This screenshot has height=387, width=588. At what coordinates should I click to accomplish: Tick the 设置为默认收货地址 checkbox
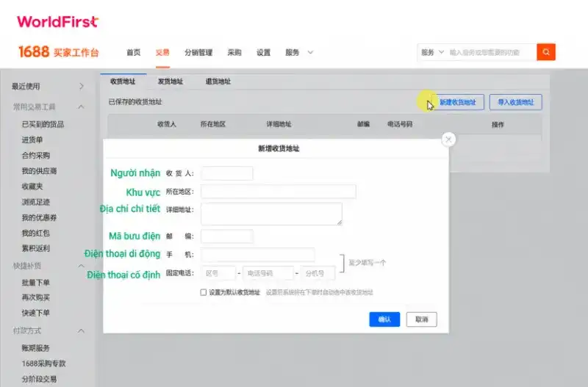(204, 292)
